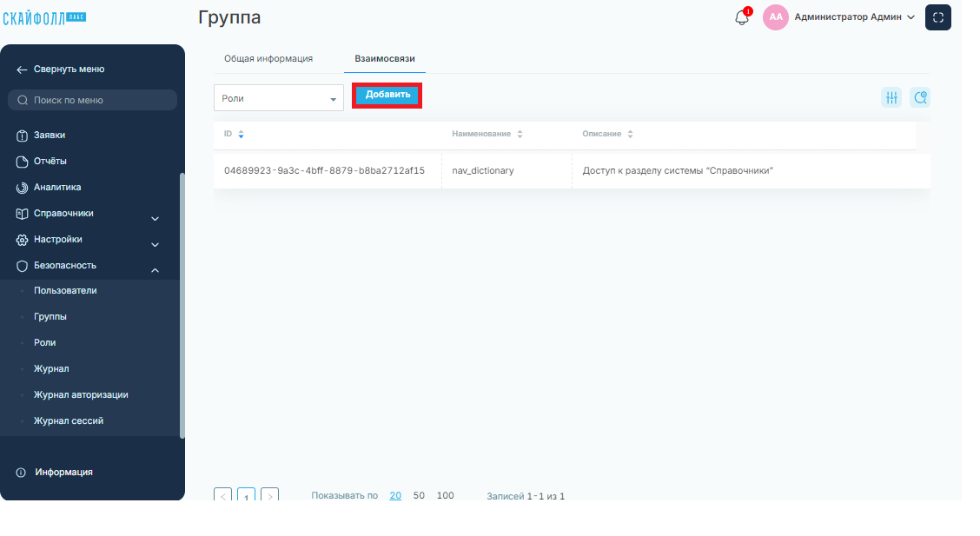Image resolution: width=980 pixels, height=536 pixels.
Task: Open Журнал авторизации menu item
Action: [81, 394]
